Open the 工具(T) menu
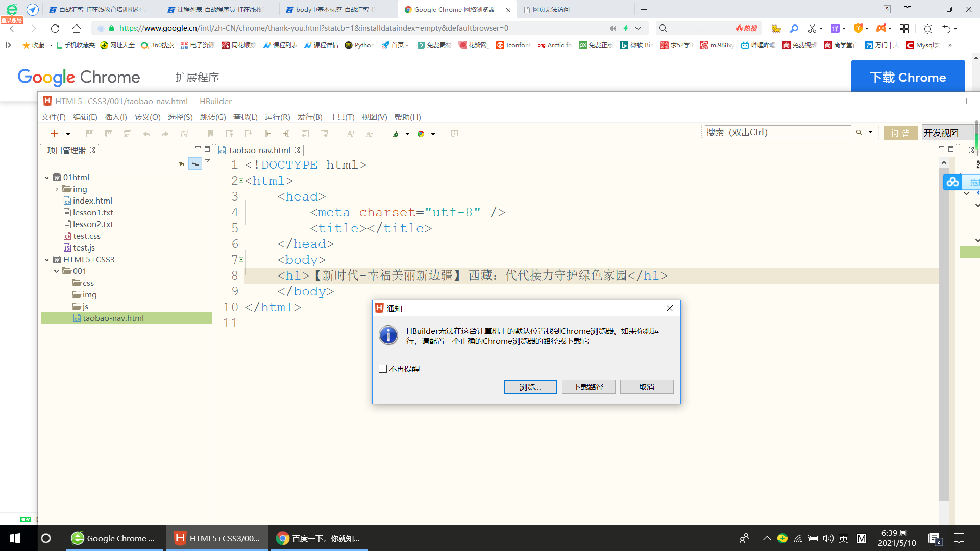Screen dimensions: 980x551 pyautogui.click(x=342, y=117)
